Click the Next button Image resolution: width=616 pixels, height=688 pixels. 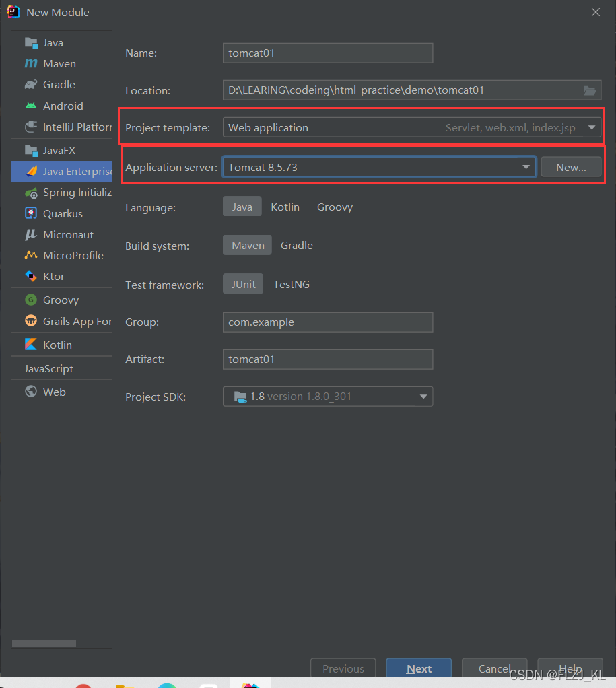pos(419,668)
